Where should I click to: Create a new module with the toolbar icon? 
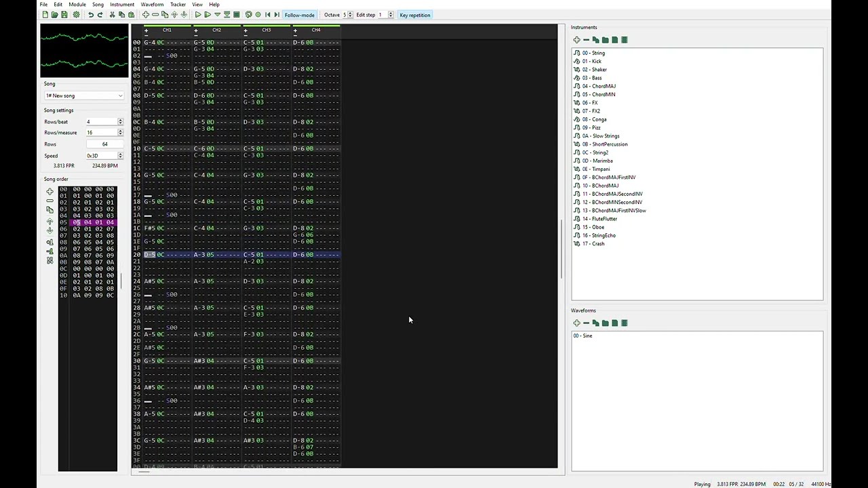pyautogui.click(x=45, y=15)
